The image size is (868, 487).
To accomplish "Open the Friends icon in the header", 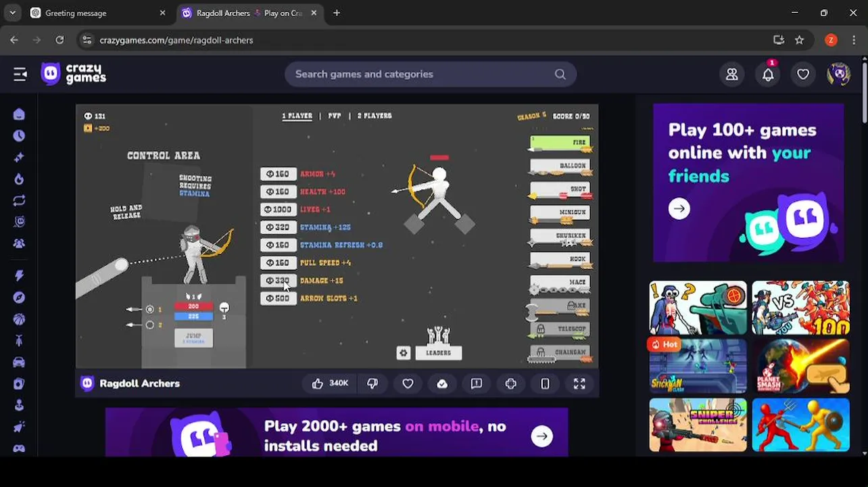I will click(732, 74).
